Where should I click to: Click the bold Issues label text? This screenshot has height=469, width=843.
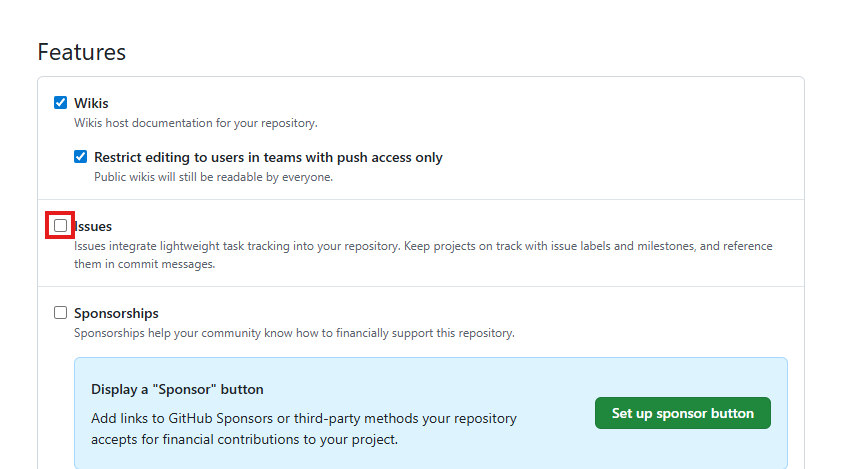[95, 227]
